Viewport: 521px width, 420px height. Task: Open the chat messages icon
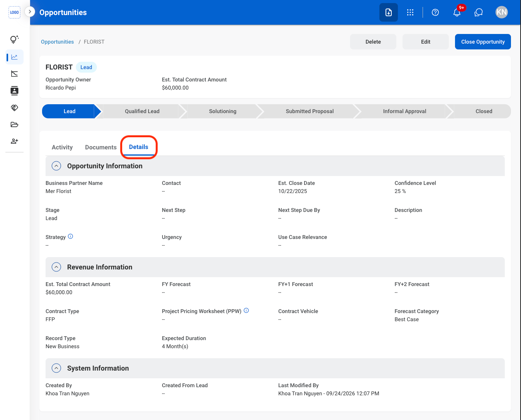tap(479, 12)
